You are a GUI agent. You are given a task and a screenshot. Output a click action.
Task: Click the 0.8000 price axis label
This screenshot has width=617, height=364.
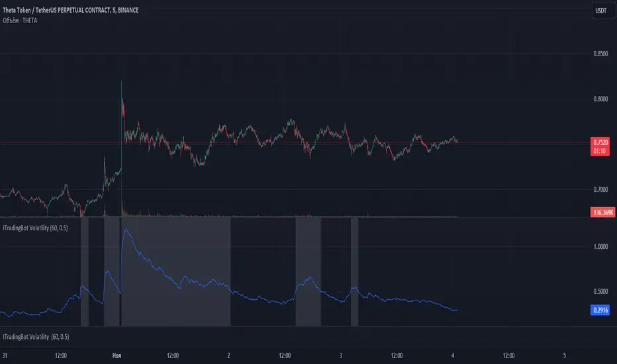pos(600,99)
